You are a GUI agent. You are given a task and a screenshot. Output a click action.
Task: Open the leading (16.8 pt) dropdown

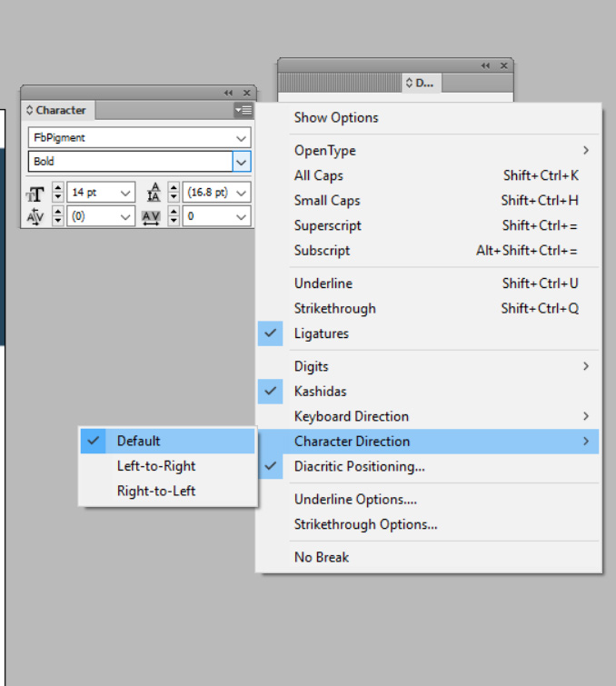point(241,193)
